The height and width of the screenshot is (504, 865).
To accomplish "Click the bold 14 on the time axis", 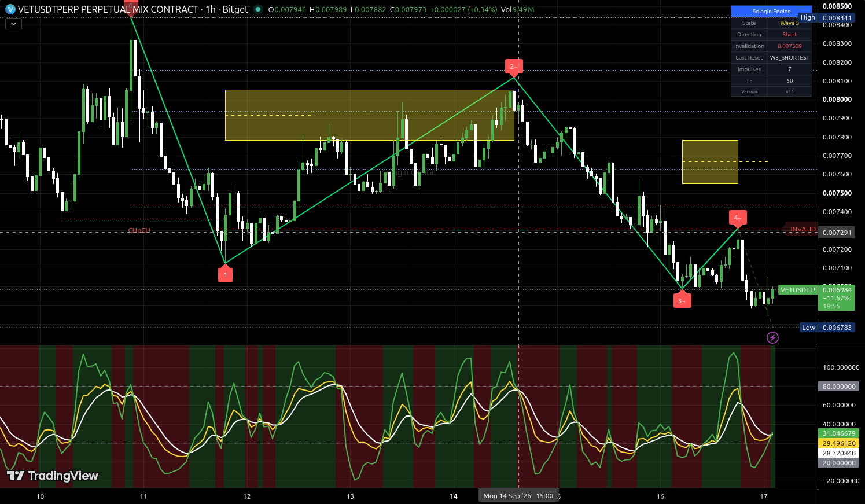I will tap(454, 496).
